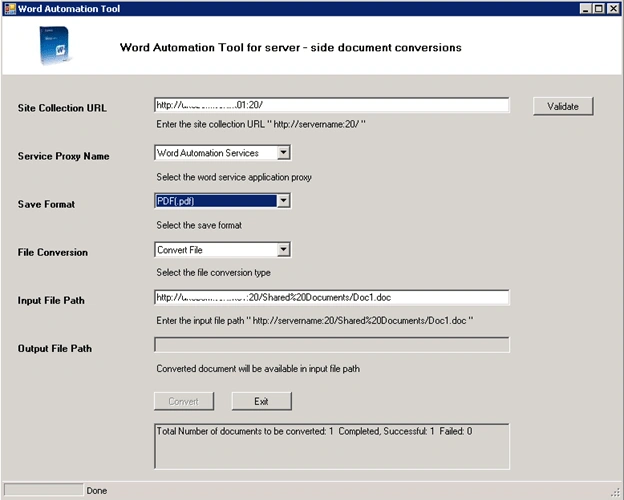Maximize the Word Automation Tool window

click(x=599, y=8)
